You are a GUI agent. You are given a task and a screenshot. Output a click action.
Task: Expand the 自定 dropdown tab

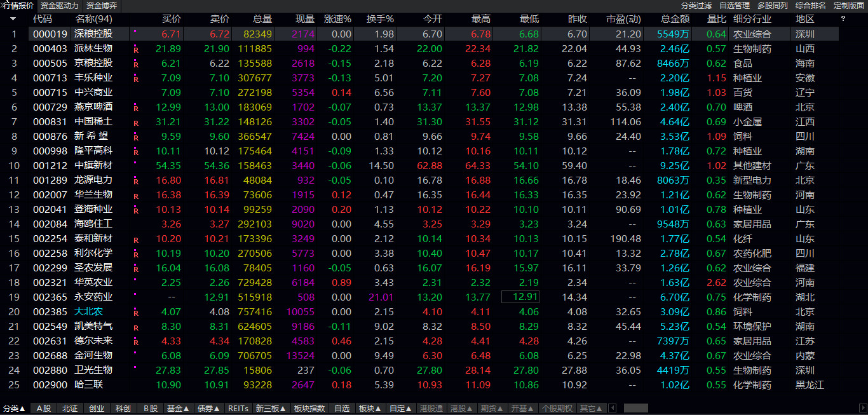[400, 408]
